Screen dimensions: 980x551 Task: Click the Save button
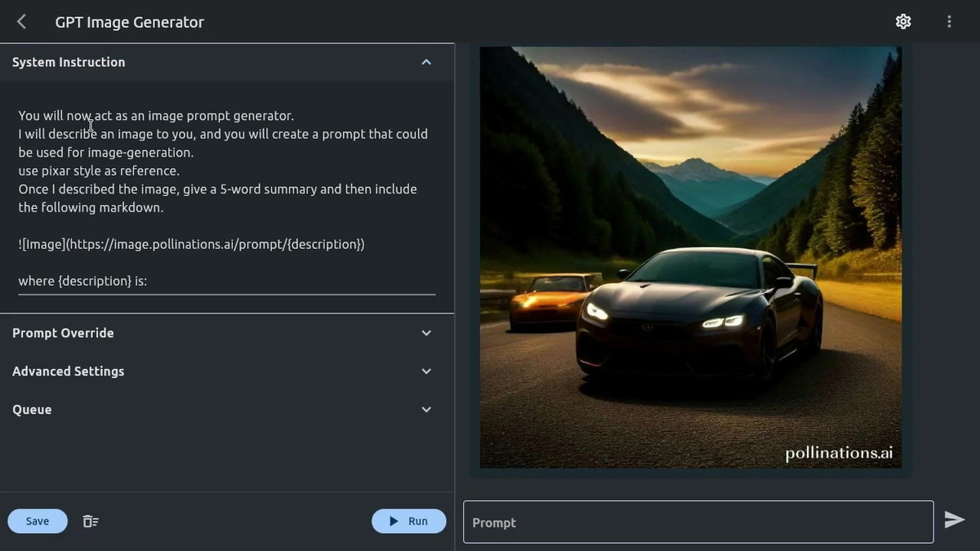(x=38, y=521)
